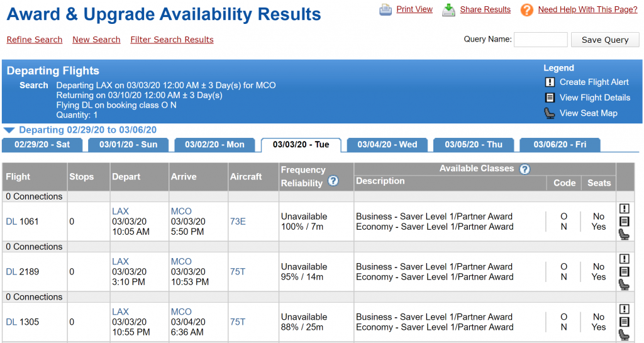644x343 pixels.
Task: Start a New Search link
Action: tap(96, 40)
